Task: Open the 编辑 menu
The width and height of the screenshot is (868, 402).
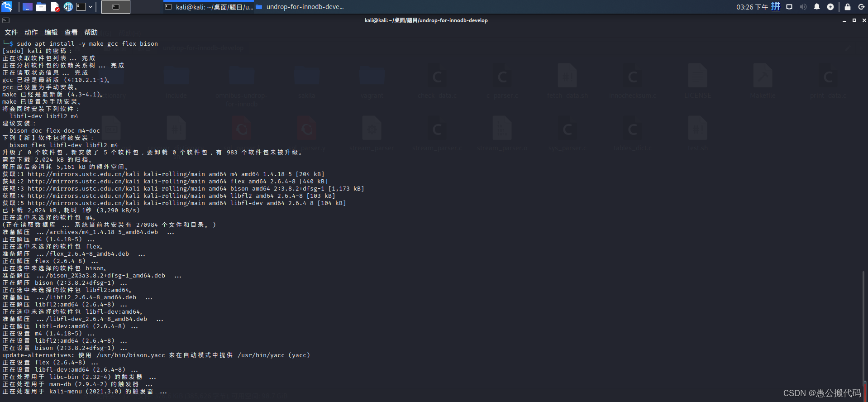Action: point(51,33)
